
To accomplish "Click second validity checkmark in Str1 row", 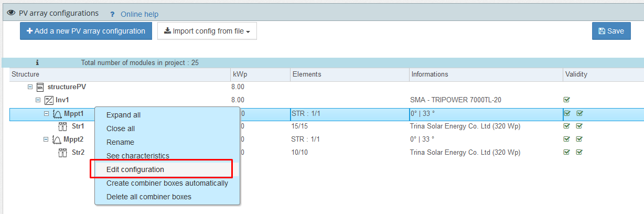I will (x=579, y=126).
